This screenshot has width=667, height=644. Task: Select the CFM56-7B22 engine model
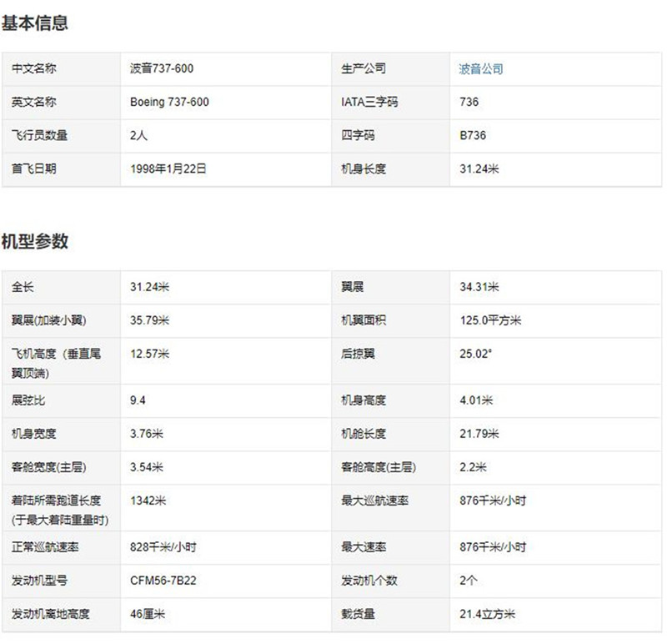coord(163,581)
